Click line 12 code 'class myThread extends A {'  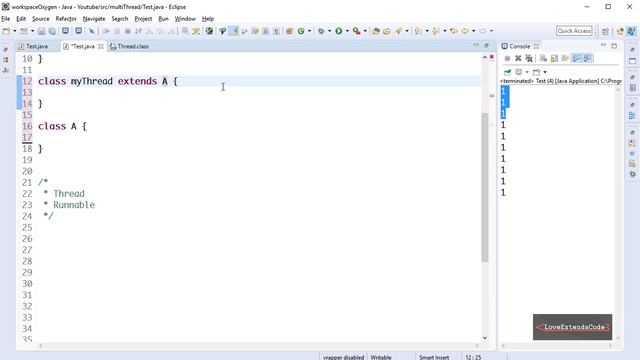[108, 81]
